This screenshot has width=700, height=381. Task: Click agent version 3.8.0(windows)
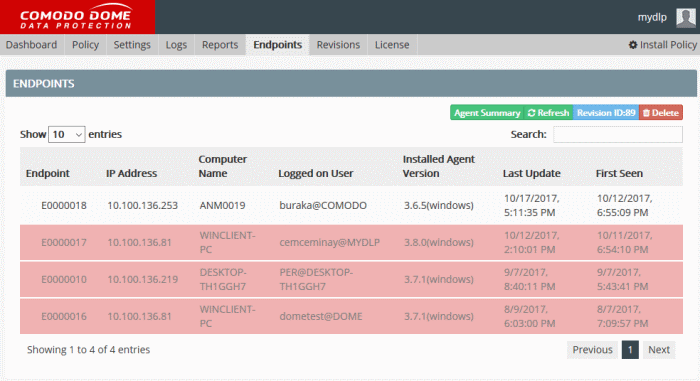[439, 243]
